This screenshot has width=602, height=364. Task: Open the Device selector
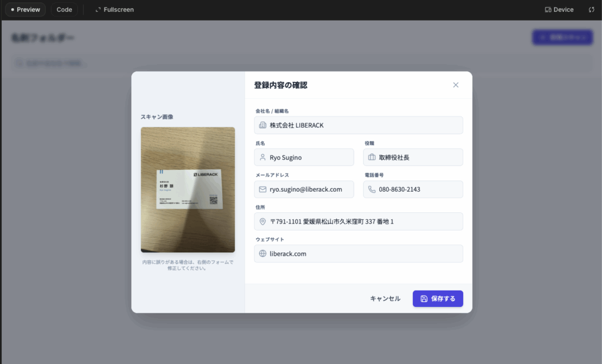tap(559, 9)
